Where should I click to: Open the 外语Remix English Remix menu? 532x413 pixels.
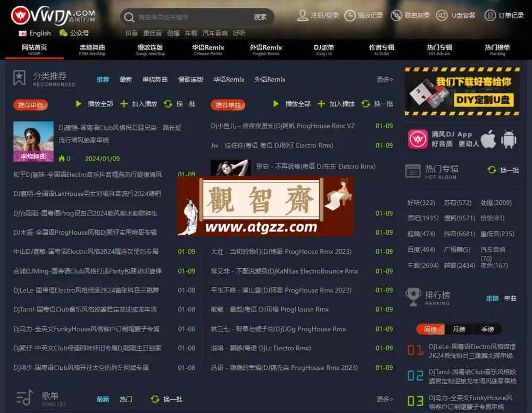(x=266, y=50)
